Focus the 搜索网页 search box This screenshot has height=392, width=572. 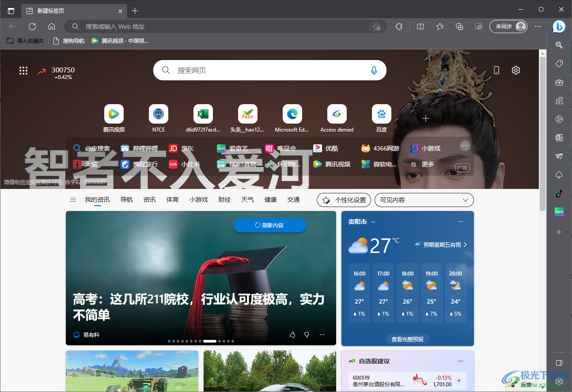pyautogui.click(x=269, y=70)
